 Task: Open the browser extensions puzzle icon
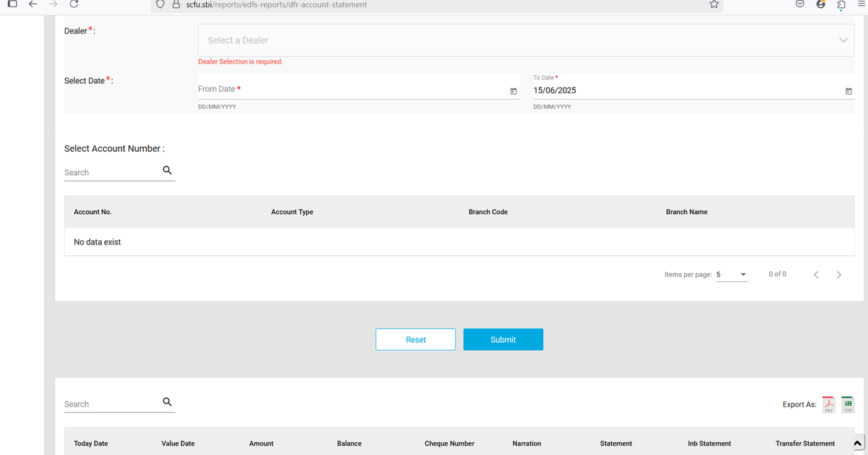(841, 4)
